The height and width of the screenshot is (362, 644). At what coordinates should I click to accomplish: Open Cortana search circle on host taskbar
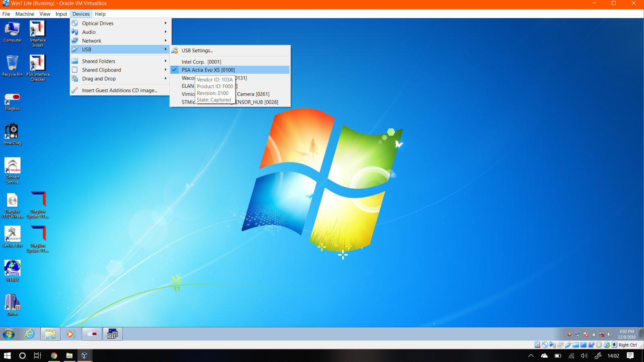click(23, 356)
